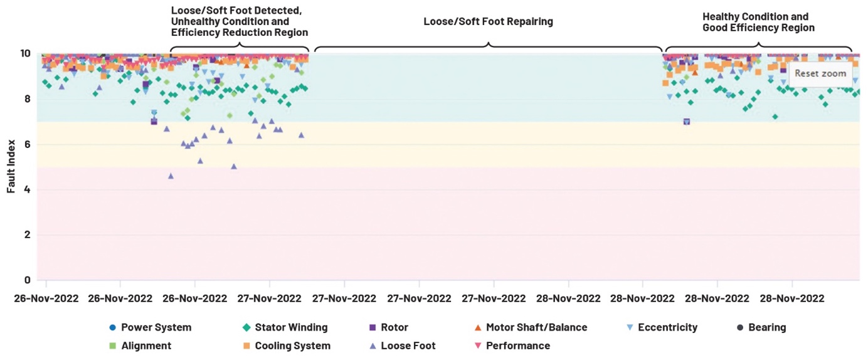Image resolution: width=868 pixels, height=358 pixels.
Task: Click the Bearing dark circle legend icon
Action: click(x=739, y=327)
